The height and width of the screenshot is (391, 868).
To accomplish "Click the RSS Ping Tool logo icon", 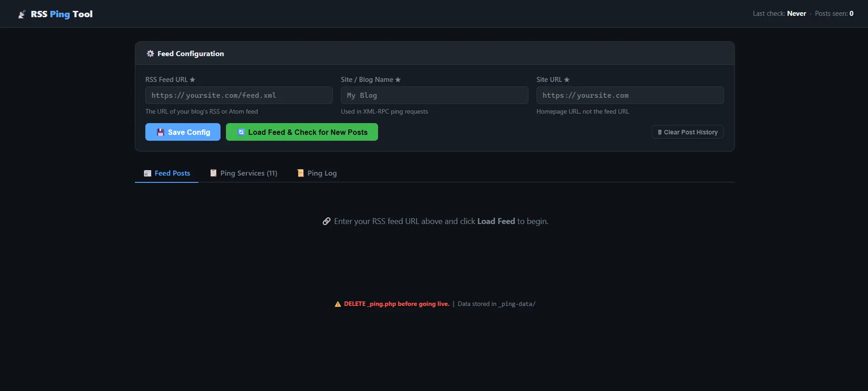I will pos(22,14).
